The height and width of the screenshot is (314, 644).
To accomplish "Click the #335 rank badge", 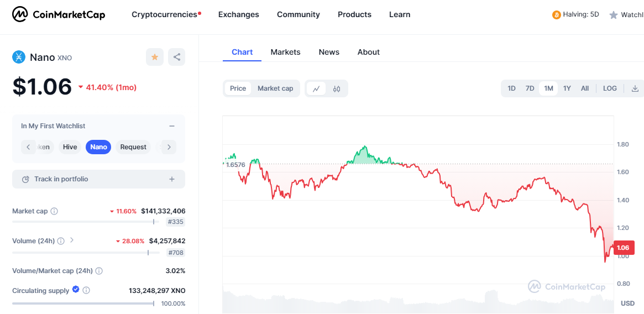I will (176, 222).
